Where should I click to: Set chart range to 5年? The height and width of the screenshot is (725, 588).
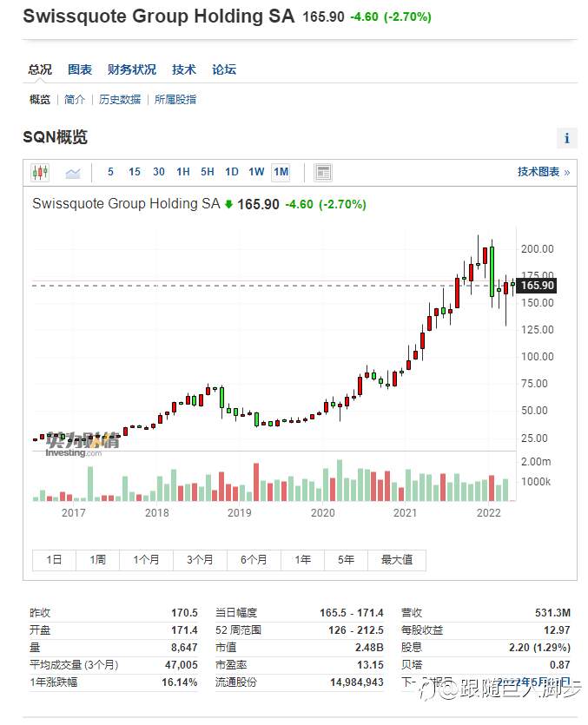click(346, 560)
